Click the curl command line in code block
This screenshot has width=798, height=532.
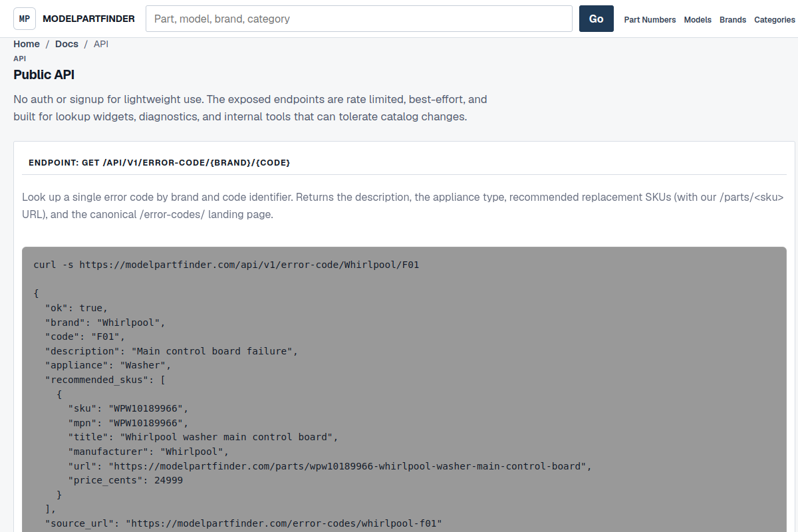(226, 265)
